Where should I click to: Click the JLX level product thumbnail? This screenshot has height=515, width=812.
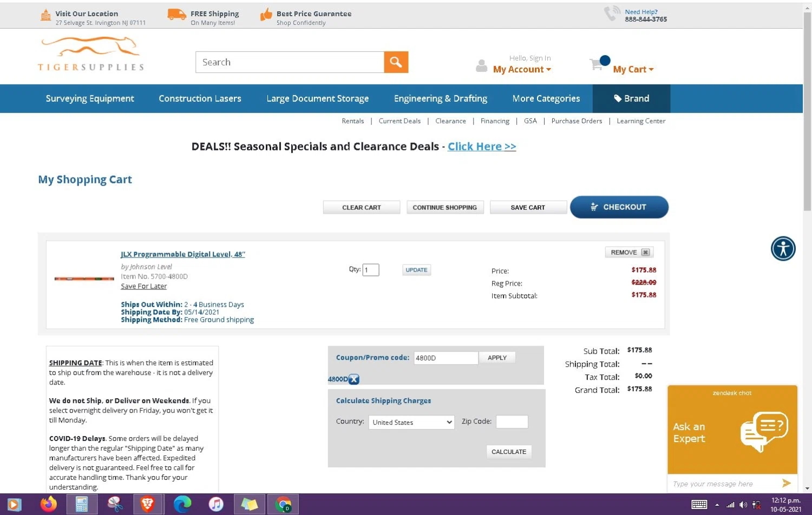pos(84,279)
